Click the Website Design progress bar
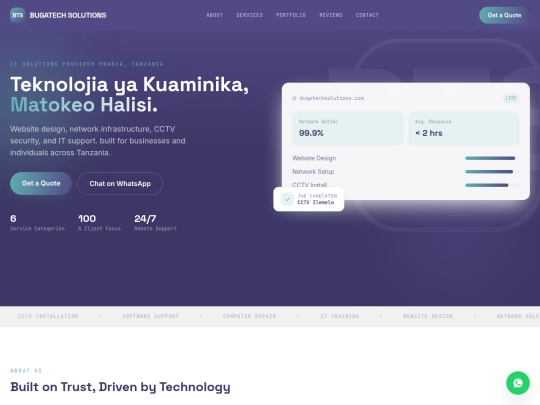This screenshot has width=540, height=405. tap(492, 158)
